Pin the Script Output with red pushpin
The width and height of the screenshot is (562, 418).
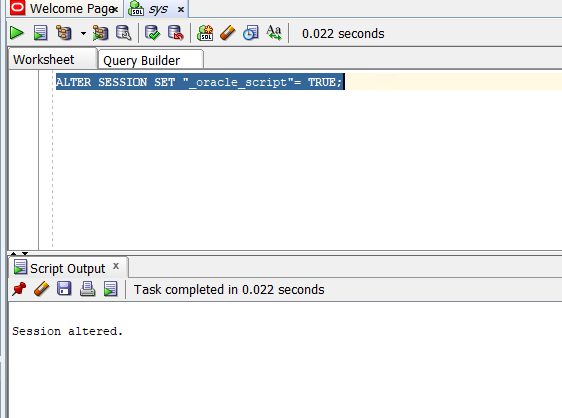[19, 289]
